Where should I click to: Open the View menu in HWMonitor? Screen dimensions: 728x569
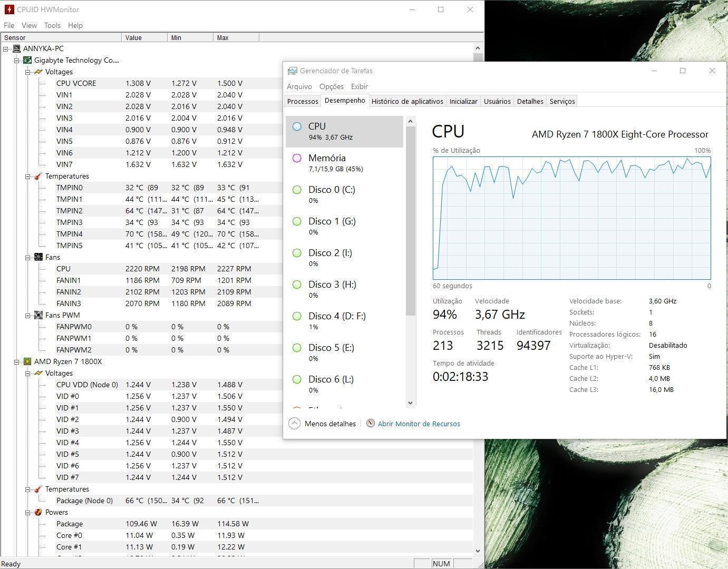(x=29, y=25)
